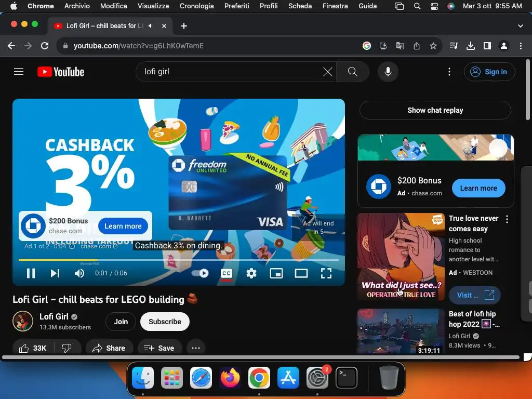Pause the video with the pause button

31,273
